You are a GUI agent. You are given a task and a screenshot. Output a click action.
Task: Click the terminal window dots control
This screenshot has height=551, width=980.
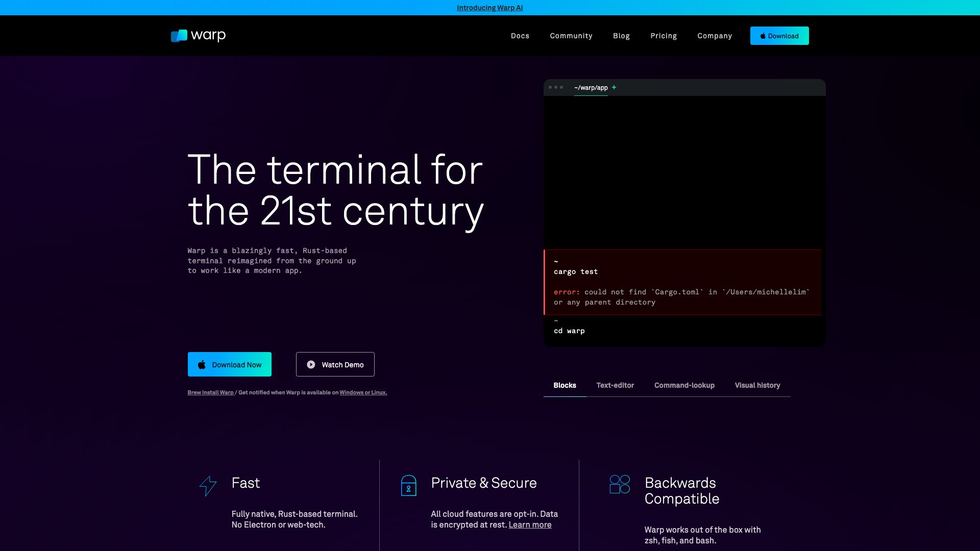[x=555, y=87]
